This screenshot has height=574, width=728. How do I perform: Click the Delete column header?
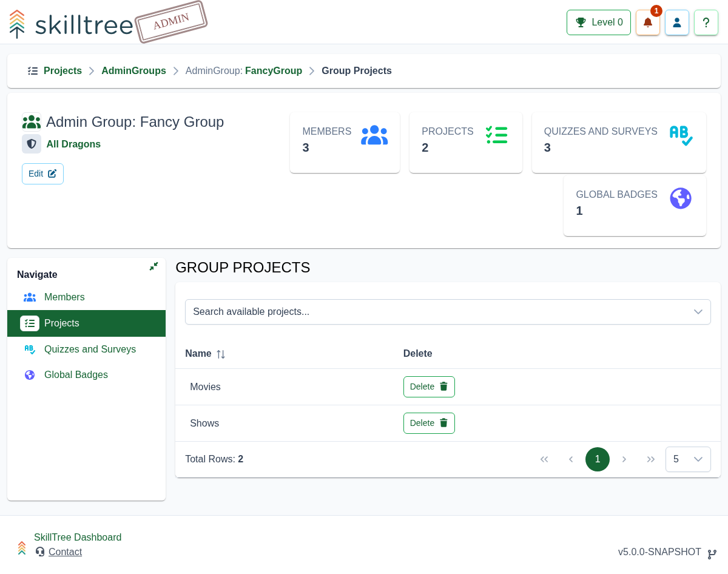pyautogui.click(x=418, y=354)
